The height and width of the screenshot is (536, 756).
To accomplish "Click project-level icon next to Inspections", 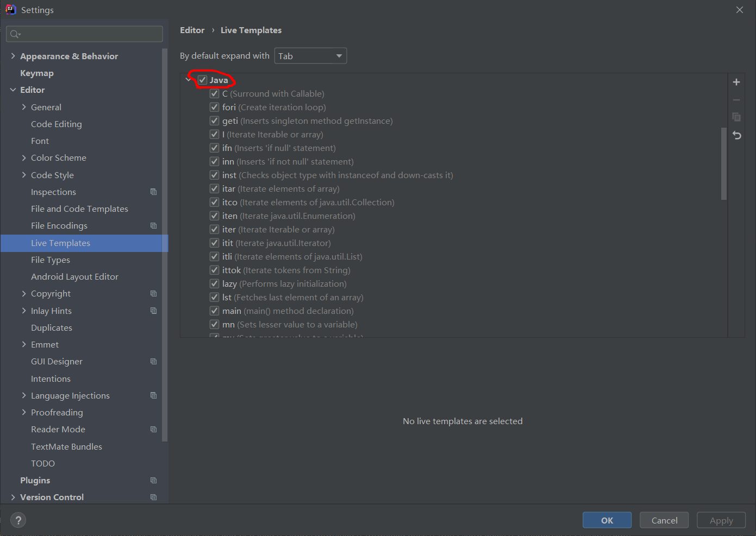I will click(153, 192).
